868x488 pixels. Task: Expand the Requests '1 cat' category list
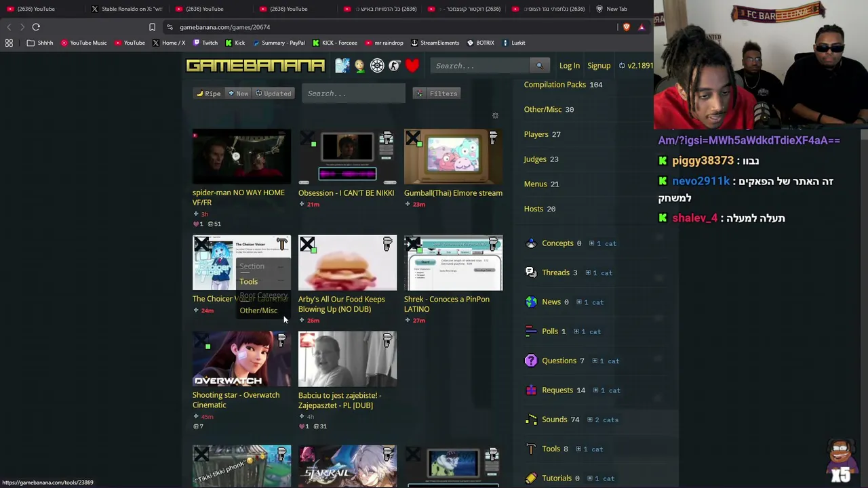606,390
